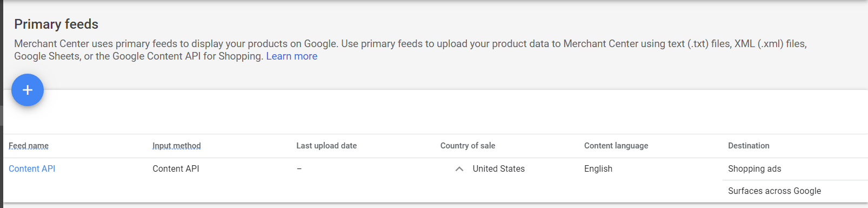Click the Merchant Center description paragraph

[410, 50]
